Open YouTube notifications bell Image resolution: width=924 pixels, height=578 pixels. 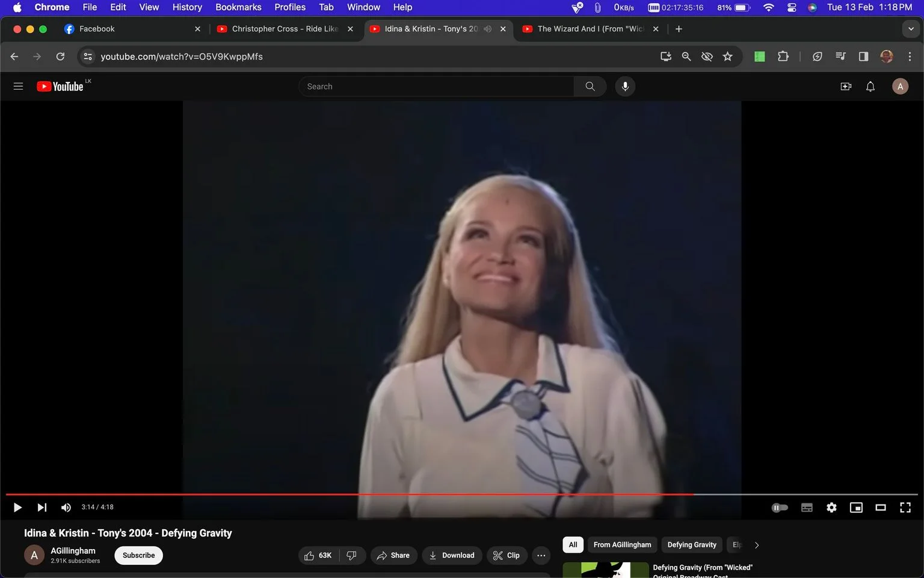(x=870, y=86)
